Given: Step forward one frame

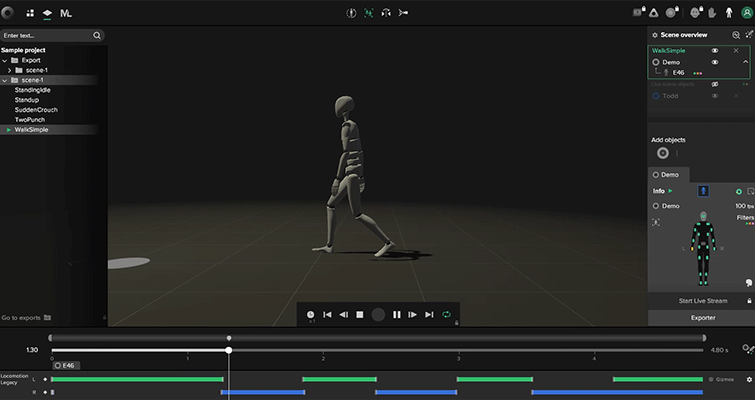Looking at the screenshot, I should tap(413, 315).
